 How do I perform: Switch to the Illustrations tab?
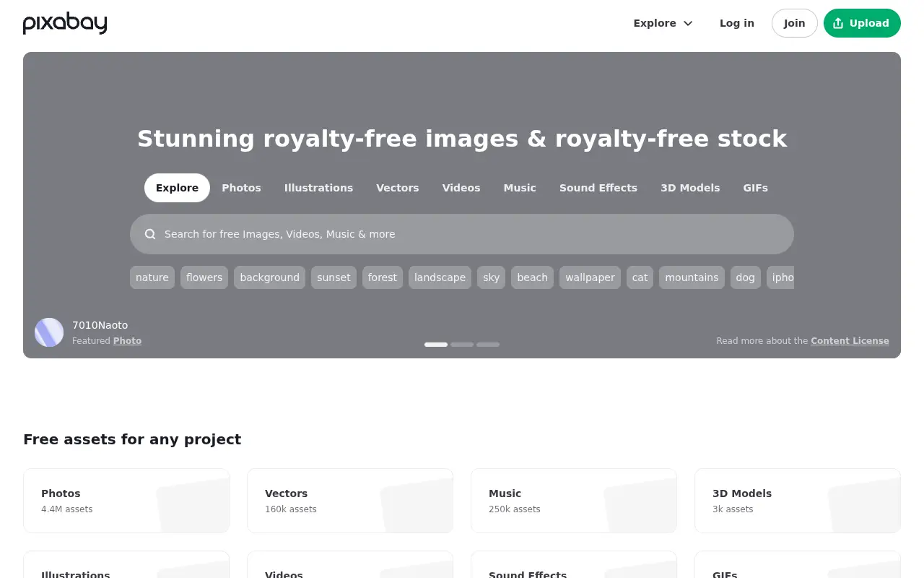[318, 188]
